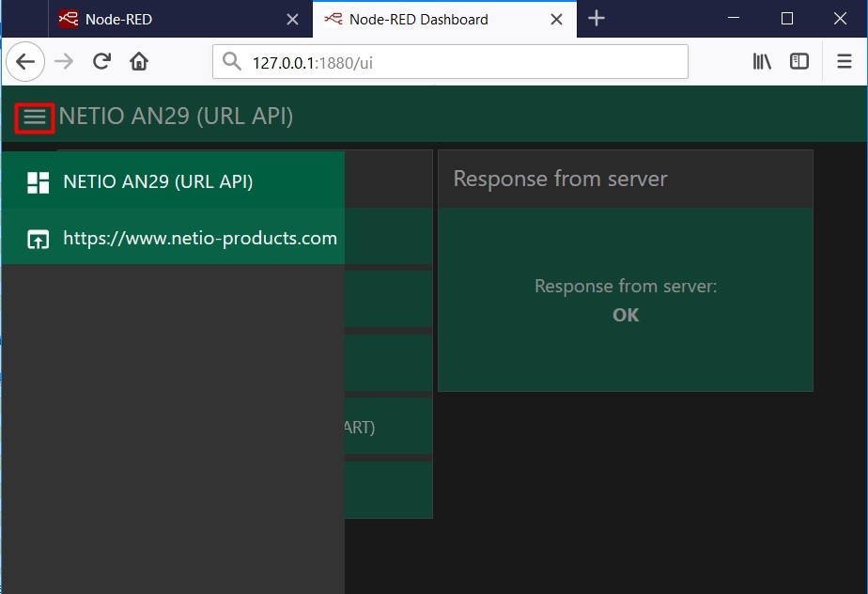Reload the current dashboard page
Viewport: 868px width, 594px height.
point(101,62)
